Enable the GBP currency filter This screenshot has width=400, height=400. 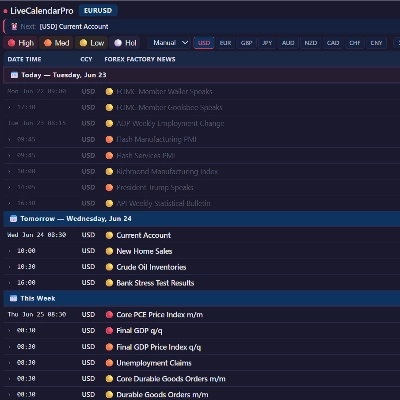(x=246, y=43)
